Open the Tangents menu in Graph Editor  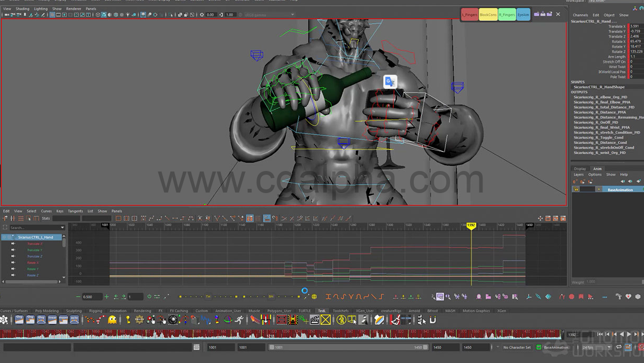pos(75,211)
